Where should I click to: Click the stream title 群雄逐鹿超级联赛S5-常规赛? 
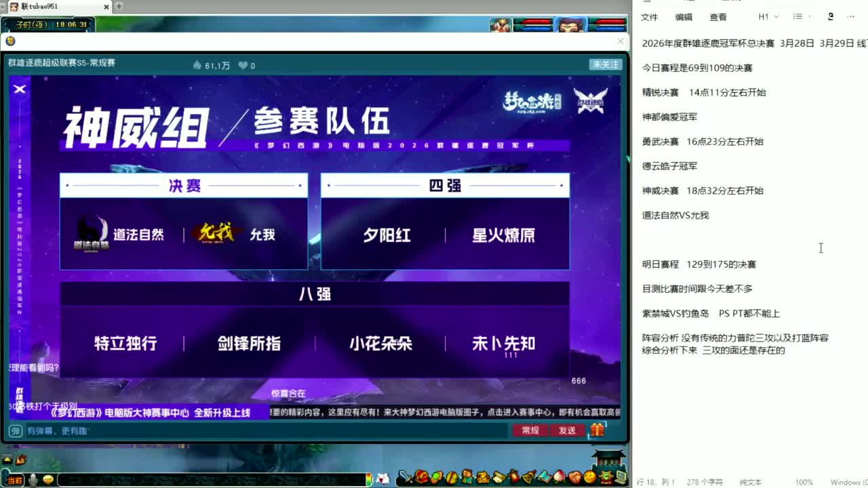62,63
